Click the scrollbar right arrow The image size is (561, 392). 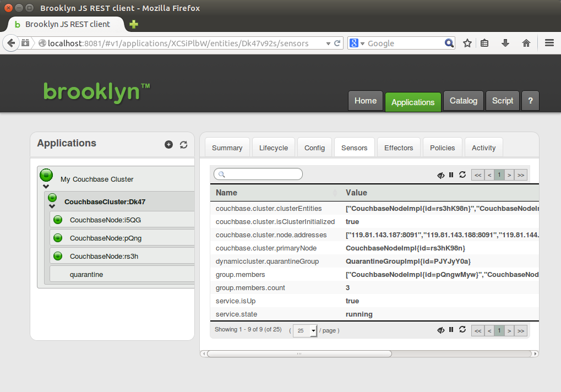point(535,353)
